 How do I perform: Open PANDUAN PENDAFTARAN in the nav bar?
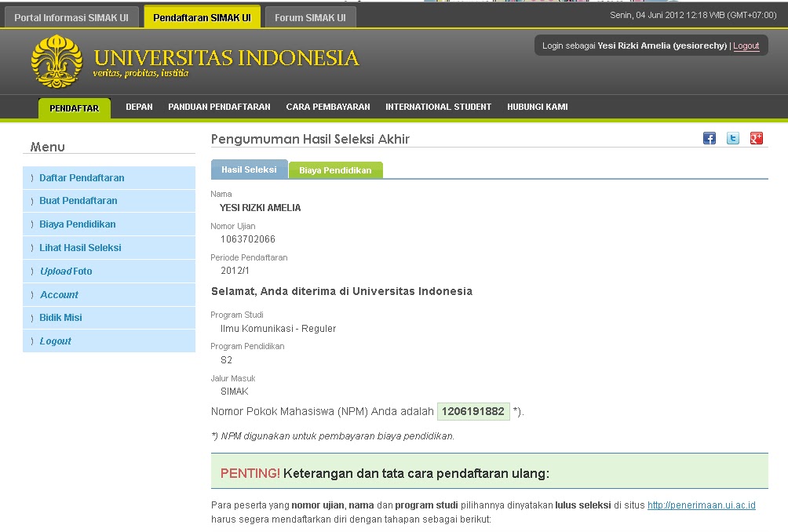[x=219, y=107]
